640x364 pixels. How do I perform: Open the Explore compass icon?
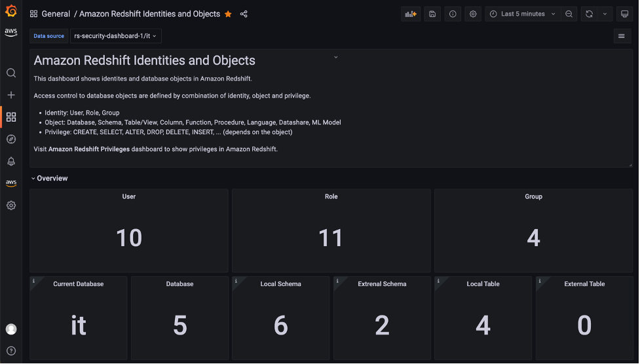[x=11, y=139]
